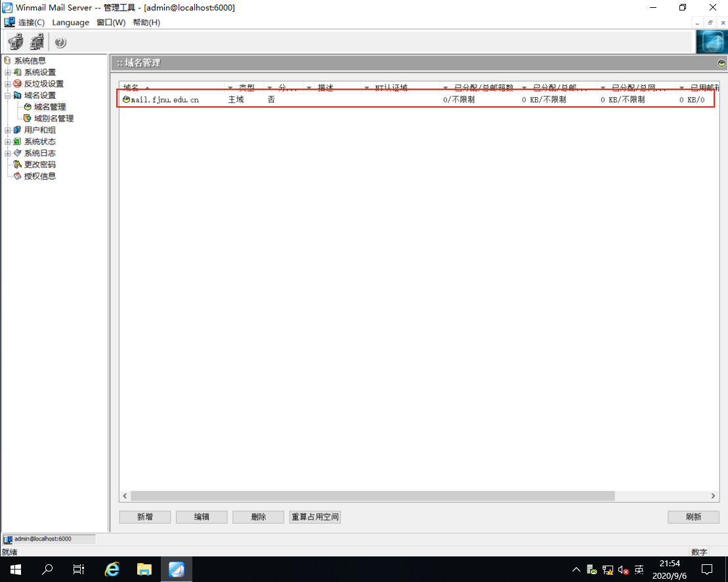Click the arrow before 描述 column header
Image resolution: width=728 pixels, height=582 pixels.
309,88
